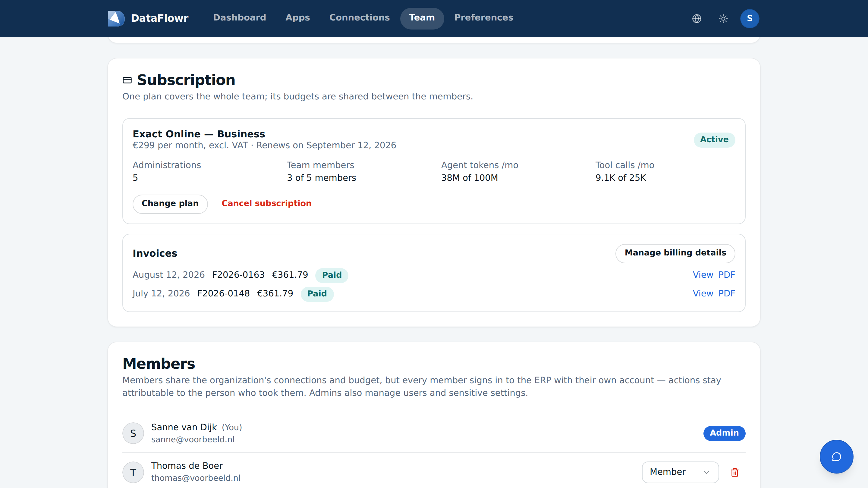This screenshot has height=488, width=868.
Task: Click the August invoice amount €361.79
Action: pos(290,275)
